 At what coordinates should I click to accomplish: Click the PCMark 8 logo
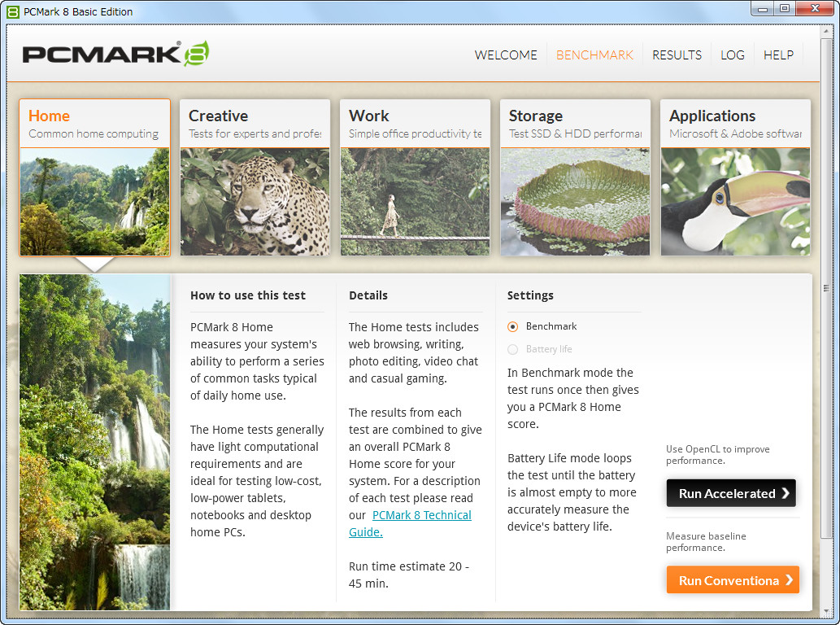pos(115,54)
